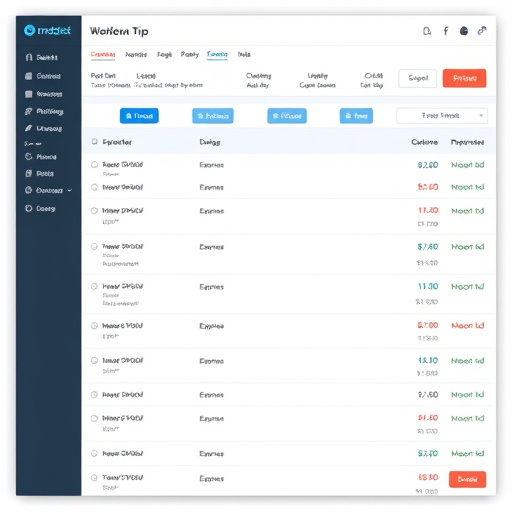Select the radio of the last row with orange button
Viewport: 512px width, 512px height.
point(95,478)
